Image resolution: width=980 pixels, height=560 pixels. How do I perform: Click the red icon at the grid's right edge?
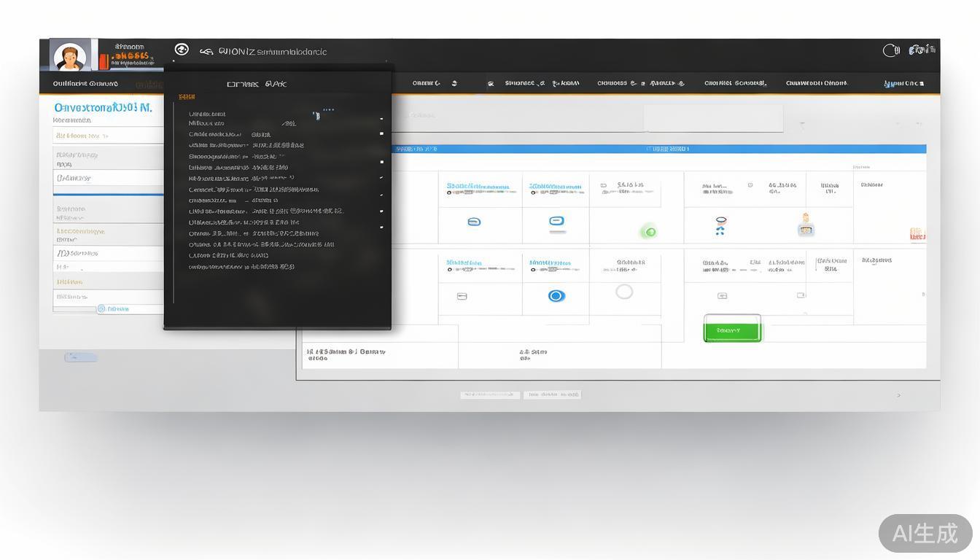917,234
